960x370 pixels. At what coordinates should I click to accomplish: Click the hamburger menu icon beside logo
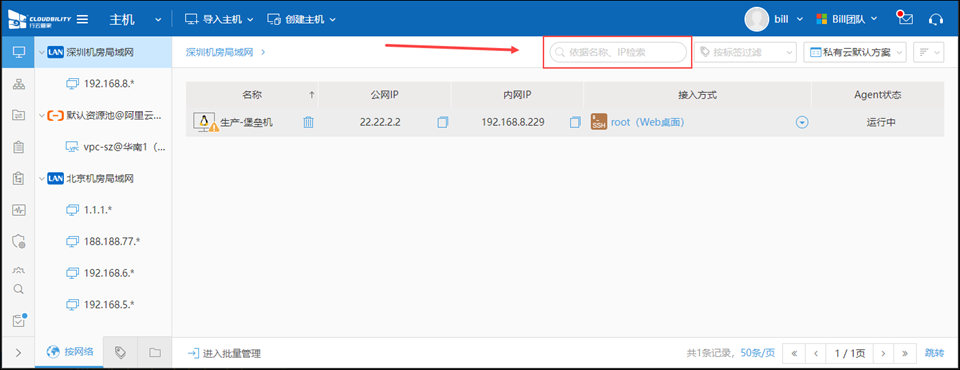[x=82, y=19]
